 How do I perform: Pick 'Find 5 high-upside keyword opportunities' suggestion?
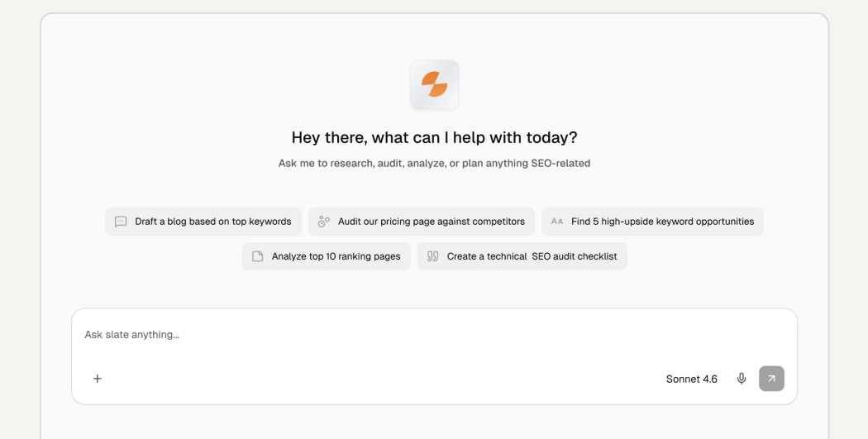tap(653, 222)
